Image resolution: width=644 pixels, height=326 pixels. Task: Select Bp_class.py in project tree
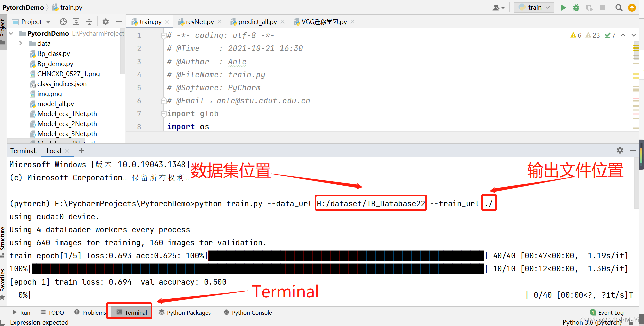click(54, 53)
